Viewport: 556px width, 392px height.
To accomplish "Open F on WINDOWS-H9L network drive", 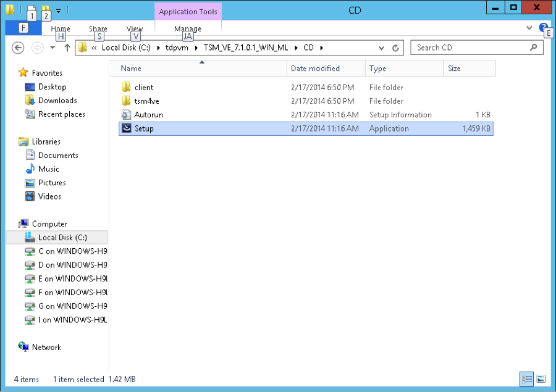I will (73, 293).
